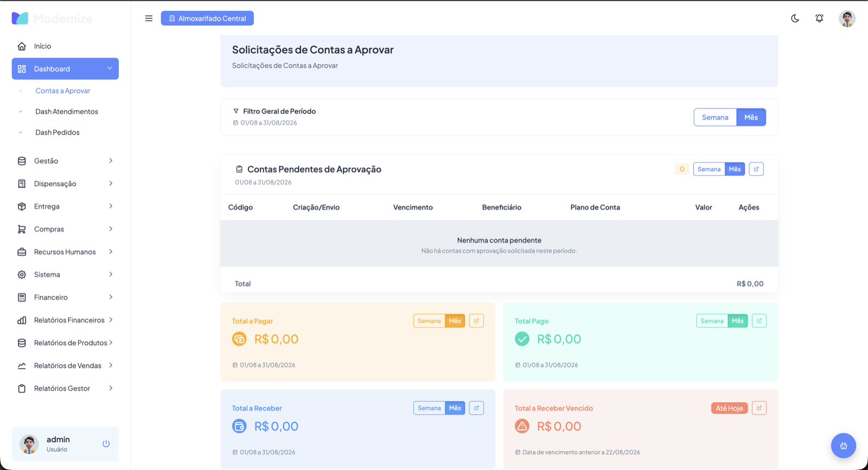Open the user avatar at top right
This screenshot has height=470, width=868.
pos(847,18)
